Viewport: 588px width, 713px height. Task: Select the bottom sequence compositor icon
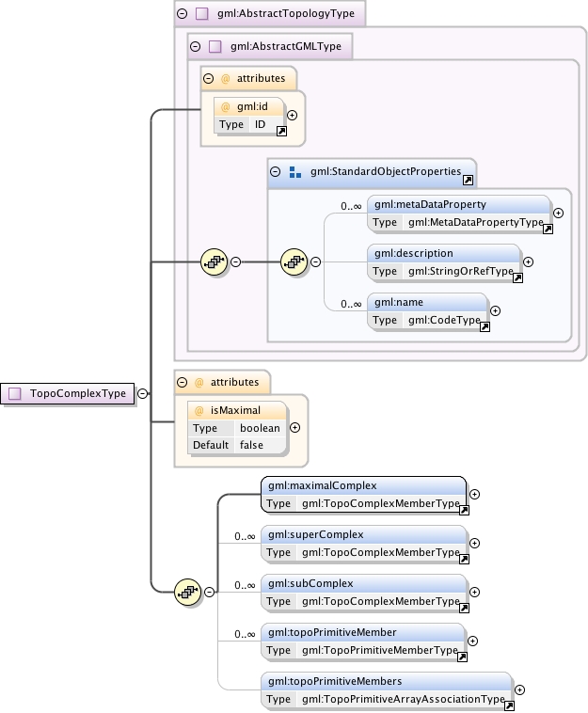(x=188, y=593)
